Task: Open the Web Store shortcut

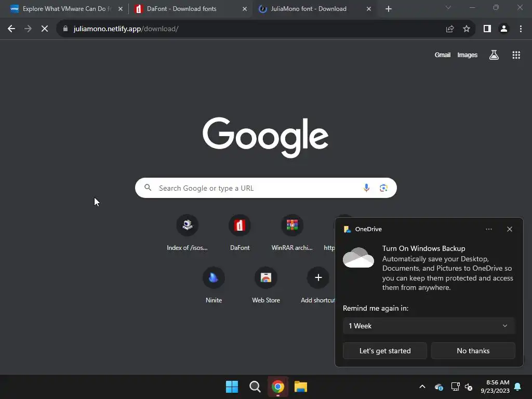Action: click(266, 285)
